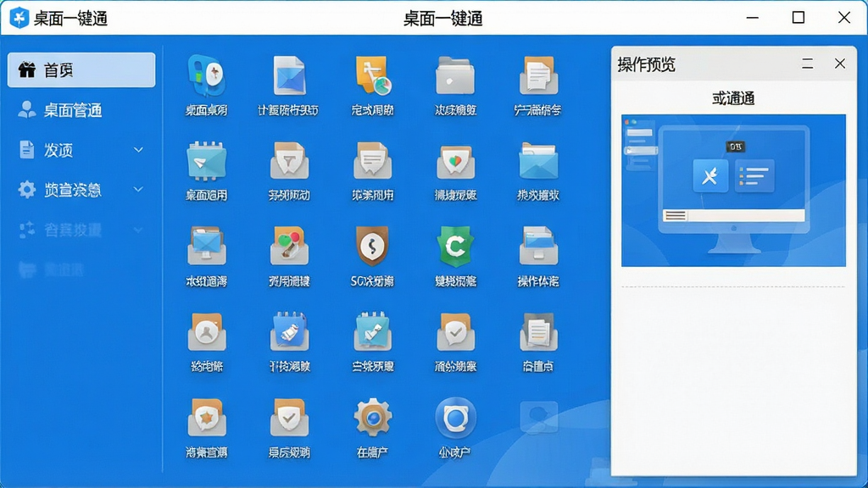Click the preview thumbnail in 操作预览 panel
The image size is (868, 488).
pos(733,191)
